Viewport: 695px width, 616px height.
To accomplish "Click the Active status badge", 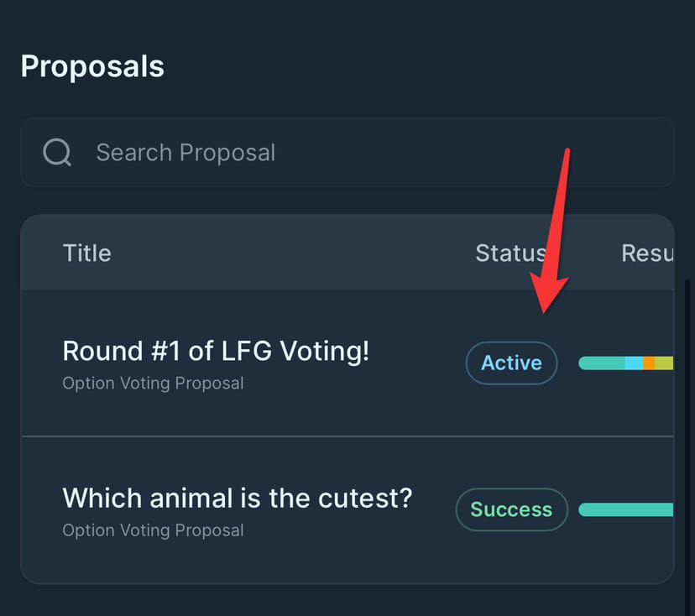I will (x=511, y=363).
